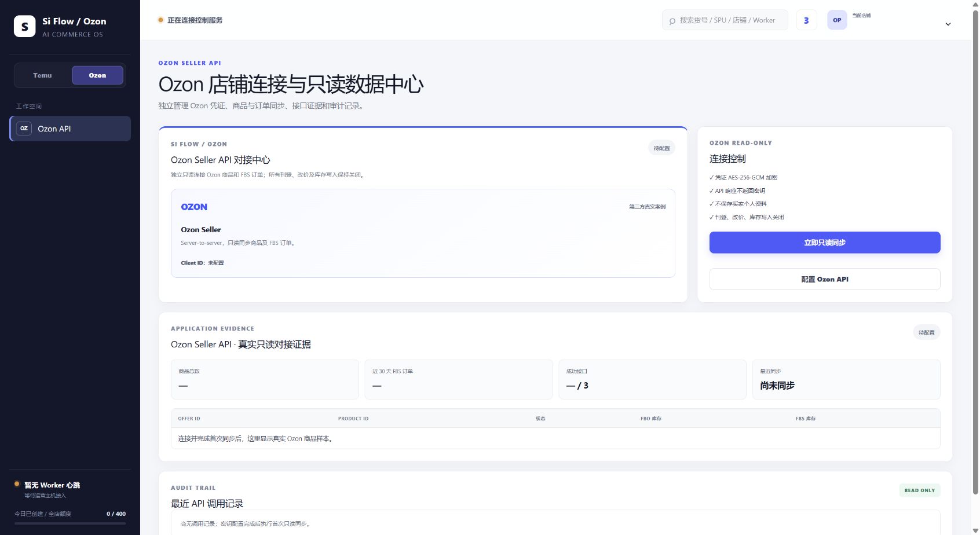Open the Ozon API workspace item
980x535 pixels.
[70, 129]
